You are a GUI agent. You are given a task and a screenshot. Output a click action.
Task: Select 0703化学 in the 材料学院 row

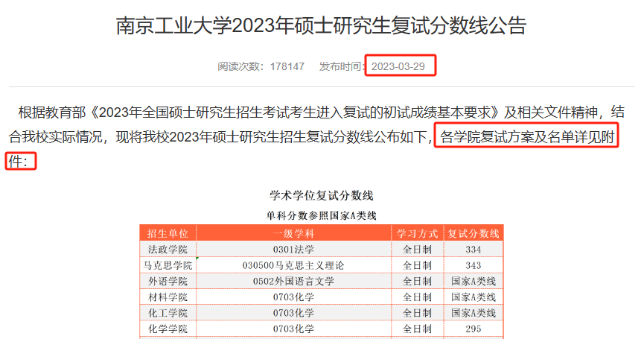293,297
